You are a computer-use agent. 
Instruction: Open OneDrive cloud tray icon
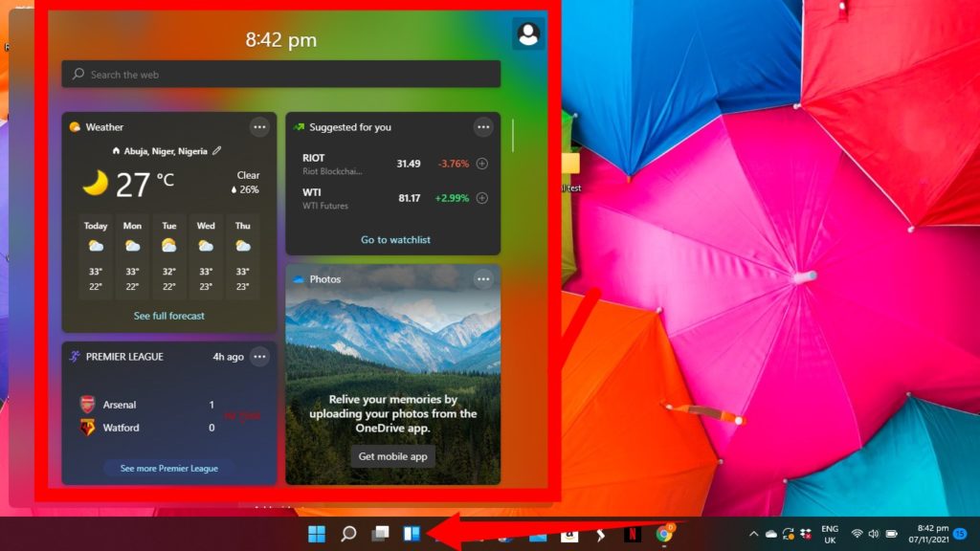click(x=771, y=534)
